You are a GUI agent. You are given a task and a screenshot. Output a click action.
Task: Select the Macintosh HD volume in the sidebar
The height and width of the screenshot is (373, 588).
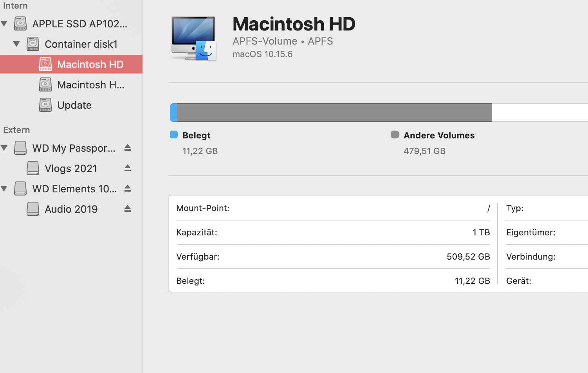(x=90, y=64)
